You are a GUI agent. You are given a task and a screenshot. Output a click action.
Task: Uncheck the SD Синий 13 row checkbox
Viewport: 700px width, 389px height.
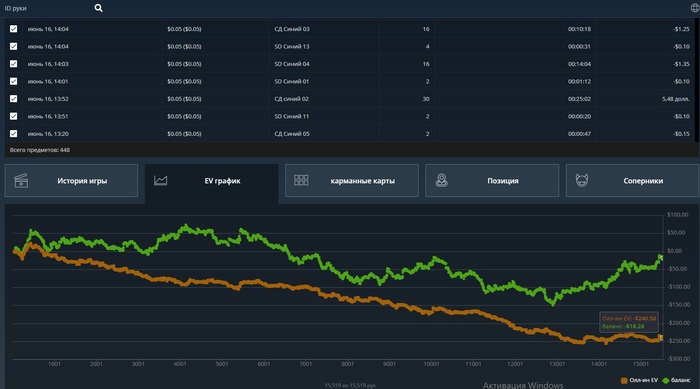tap(13, 46)
